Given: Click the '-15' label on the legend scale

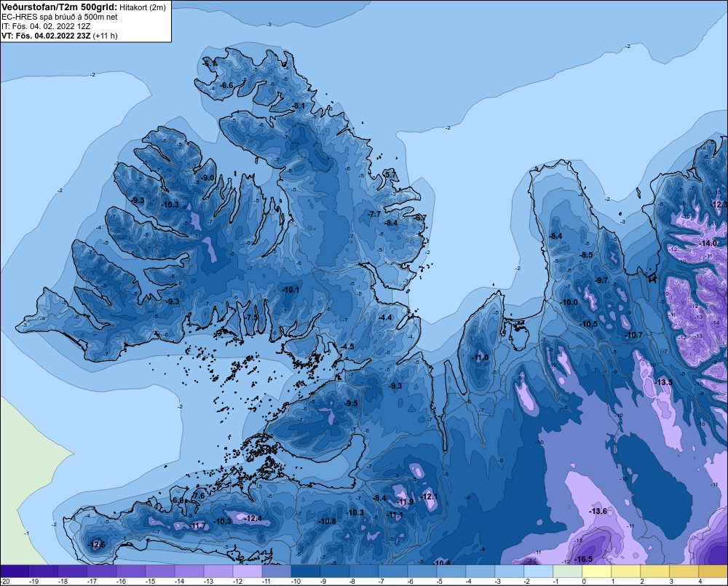Looking at the screenshot, I should pyautogui.click(x=150, y=582).
